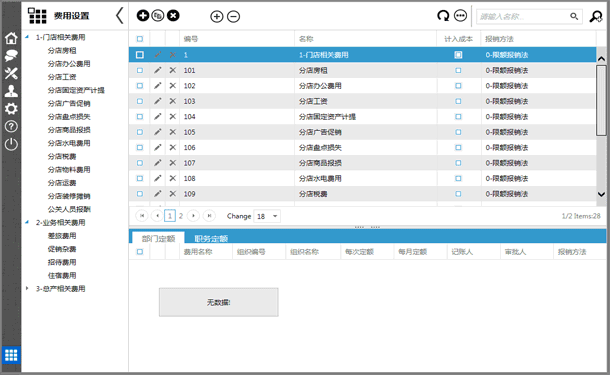Open the user profile sidebar icon

coord(11,91)
